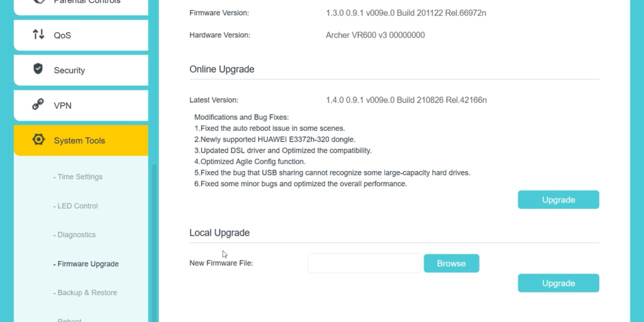Open the VPN menu section
644x322 pixels.
click(x=81, y=106)
